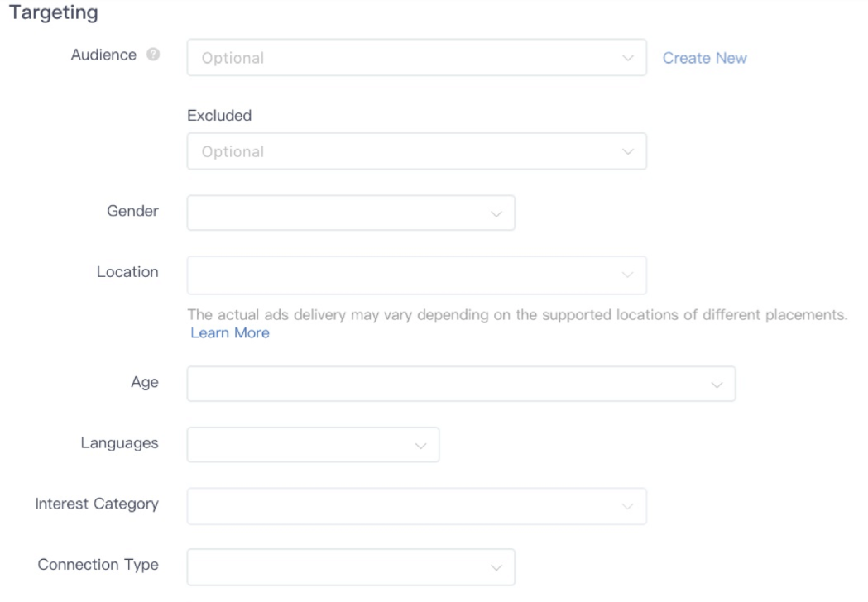Click the Interest Category chevron arrow
Image resolution: width=868 pixels, height=602 pixels.
[628, 506]
